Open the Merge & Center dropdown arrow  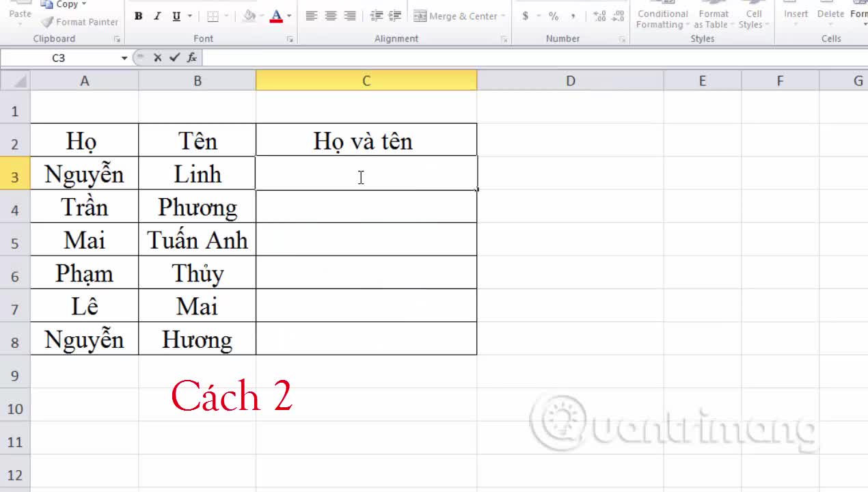pos(504,16)
